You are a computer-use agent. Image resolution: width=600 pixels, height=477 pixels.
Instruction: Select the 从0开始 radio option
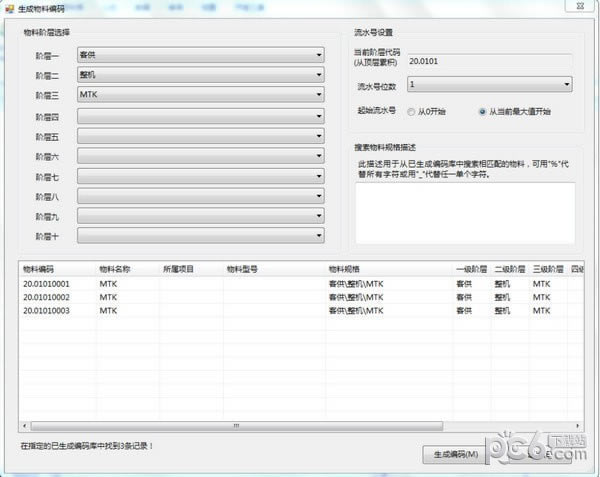point(411,112)
